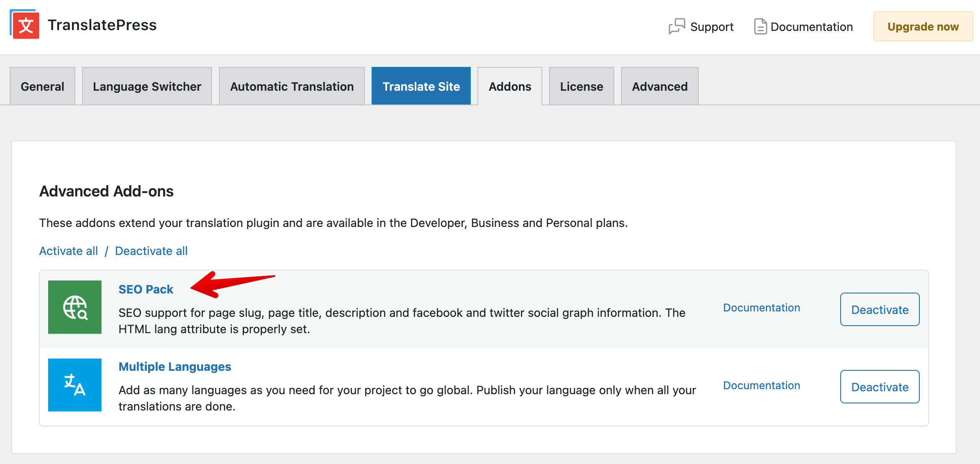
Task: Deactivate the SEO Pack addon
Action: point(880,309)
